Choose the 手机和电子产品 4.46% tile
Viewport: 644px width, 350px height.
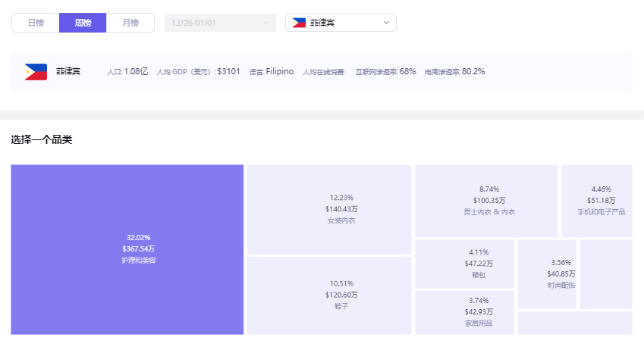click(x=597, y=201)
